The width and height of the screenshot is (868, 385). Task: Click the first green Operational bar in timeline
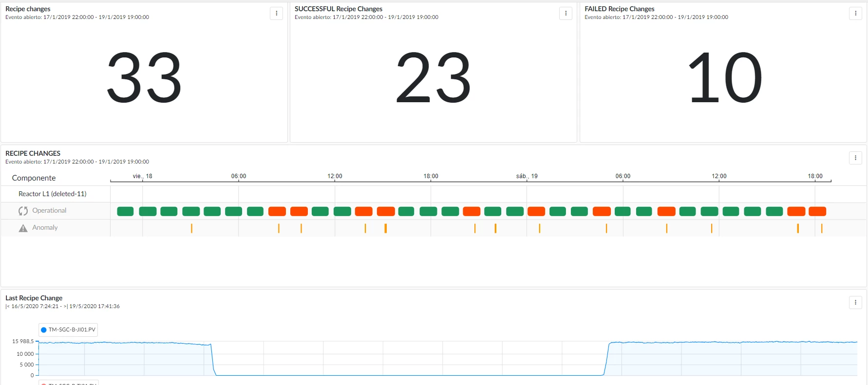tap(125, 211)
